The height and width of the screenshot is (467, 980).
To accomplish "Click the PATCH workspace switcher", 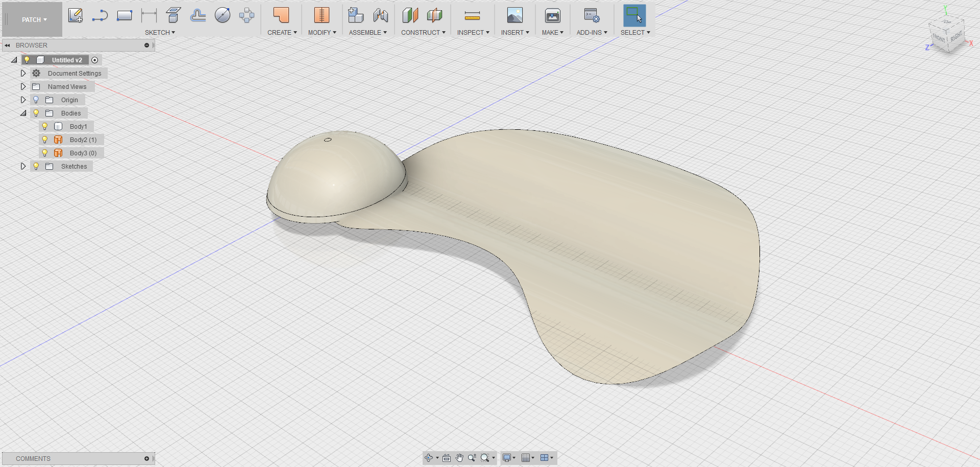I will tap(32, 19).
